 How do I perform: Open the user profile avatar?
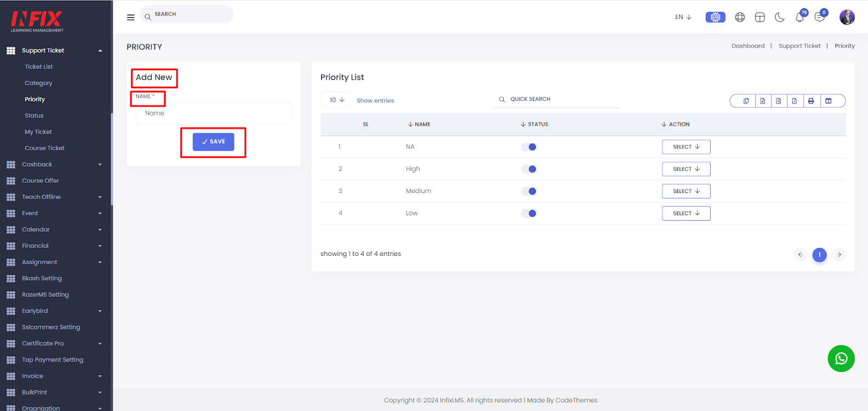click(x=847, y=17)
